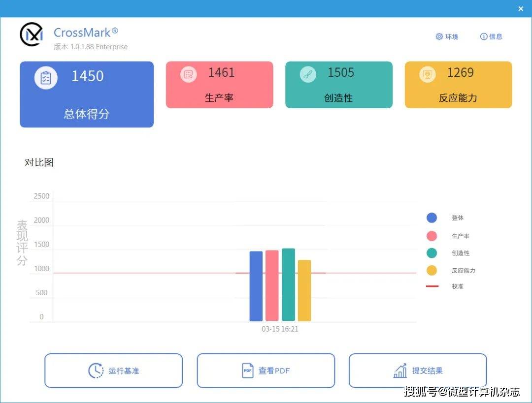Click the pink productivity bar in chart
532x403 pixels.
(x=272, y=285)
